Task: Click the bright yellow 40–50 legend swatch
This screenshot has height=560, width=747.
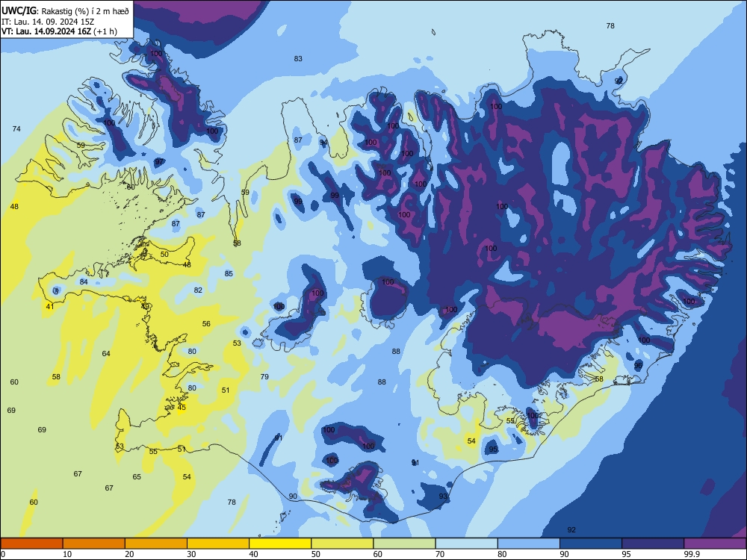Action: (x=280, y=544)
